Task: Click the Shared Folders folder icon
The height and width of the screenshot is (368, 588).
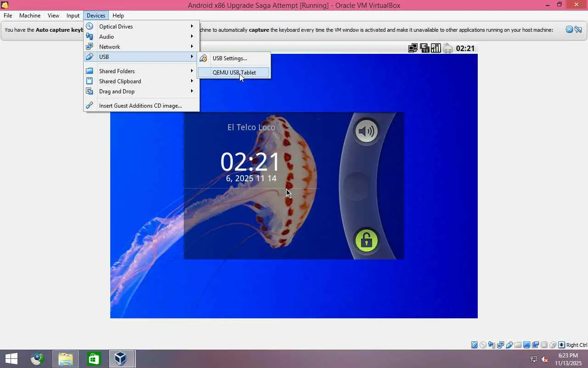Action: pyautogui.click(x=90, y=71)
